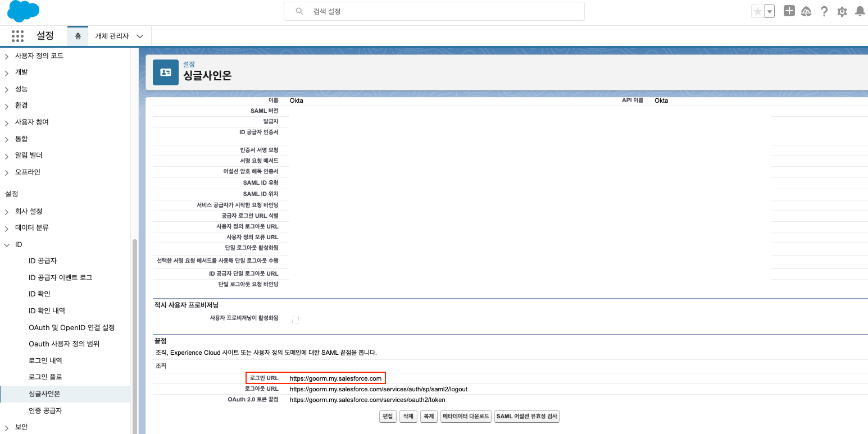Image resolution: width=868 pixels, height=434 pixels.
Task: Open the notifications bell
Action: click(x=860, y=11)
